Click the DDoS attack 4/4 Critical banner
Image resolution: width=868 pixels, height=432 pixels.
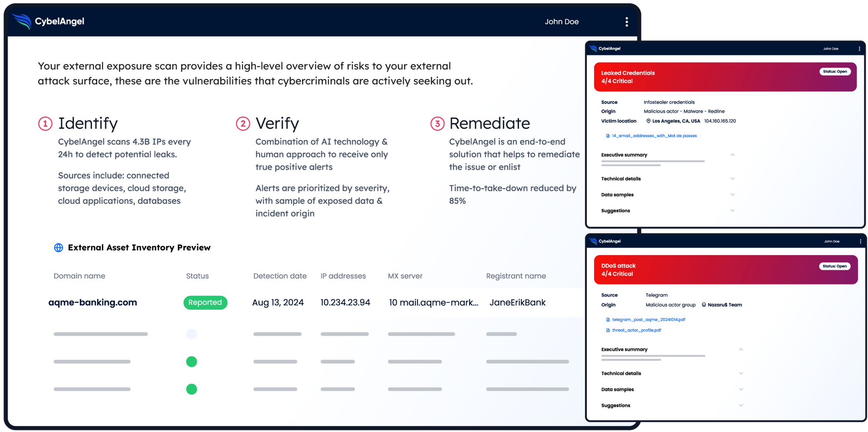[726, 270]
